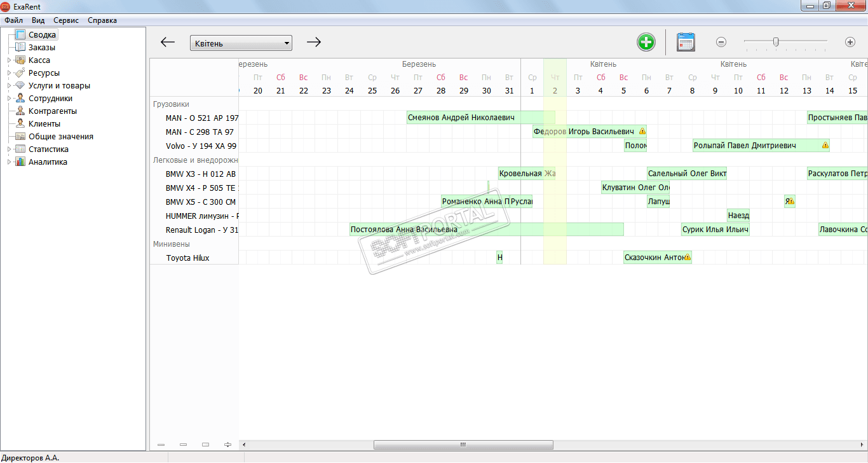Click the horizontal scrollbar left arrow
868x463 pixels.
[244, 445]
